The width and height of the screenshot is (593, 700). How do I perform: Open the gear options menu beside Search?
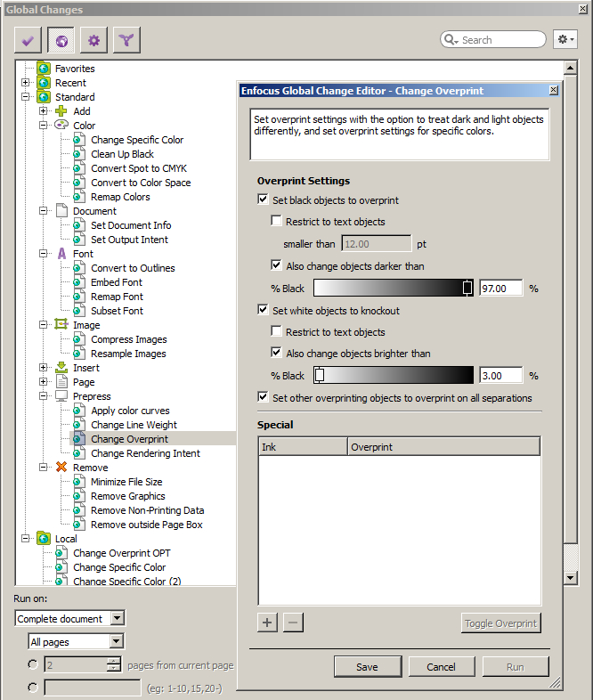coord(565,40)
